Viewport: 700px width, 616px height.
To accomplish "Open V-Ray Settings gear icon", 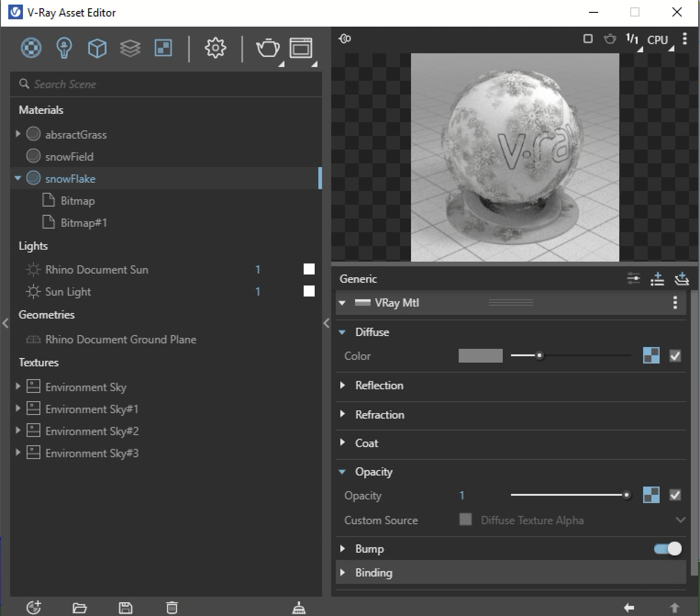I will pos(216,48).
